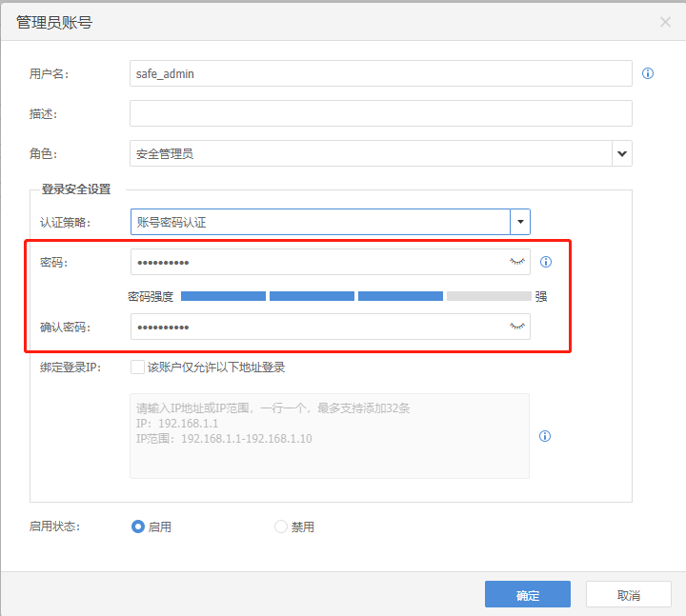Click the 安全管理员 role combo box

[370, 153]
